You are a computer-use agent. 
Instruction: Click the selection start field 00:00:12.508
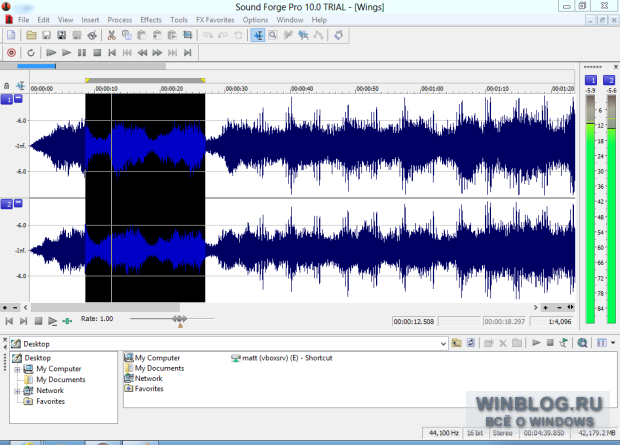coord(414,322)
